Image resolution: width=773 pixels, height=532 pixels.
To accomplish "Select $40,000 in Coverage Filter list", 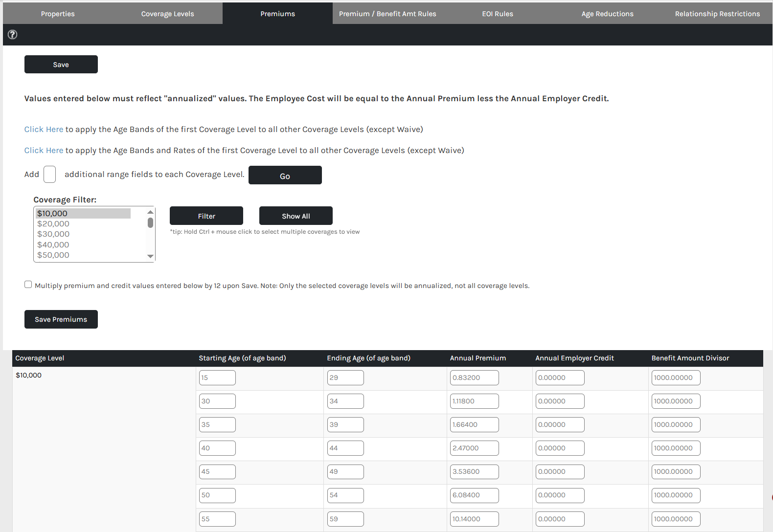I will pos(83,244).
